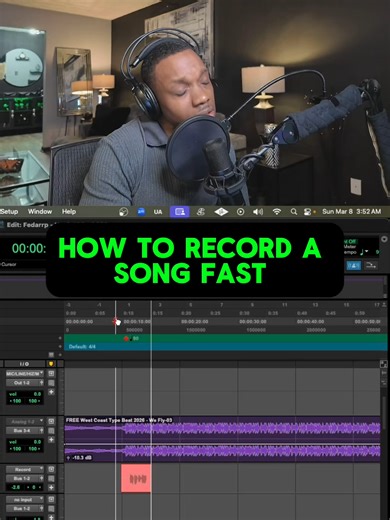Click the plus button on tempo ruler

(x=60, y=338)
